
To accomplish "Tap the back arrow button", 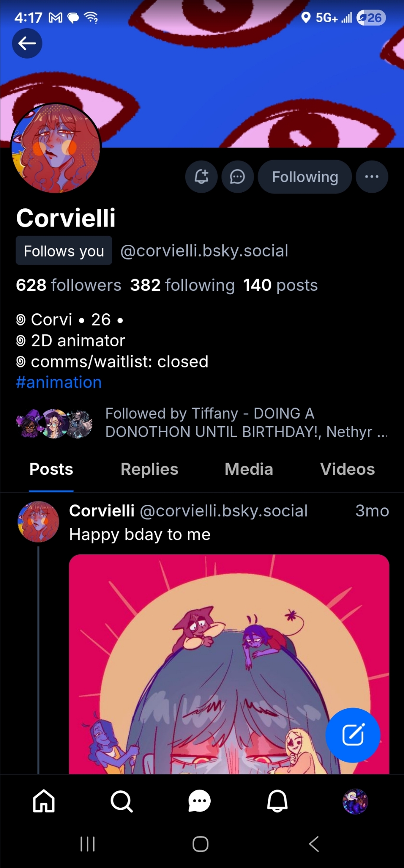I will coord(27,43).
